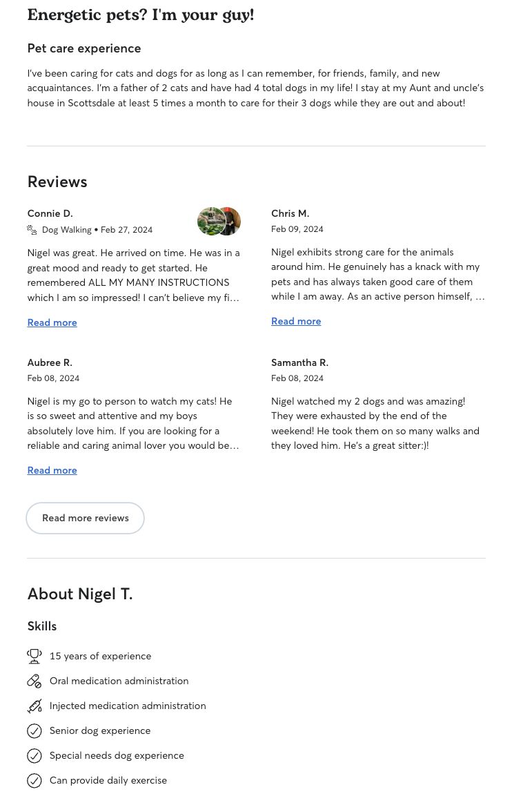Open Connie D.'s review pet photos
The image size is (532, 794).
219,222
